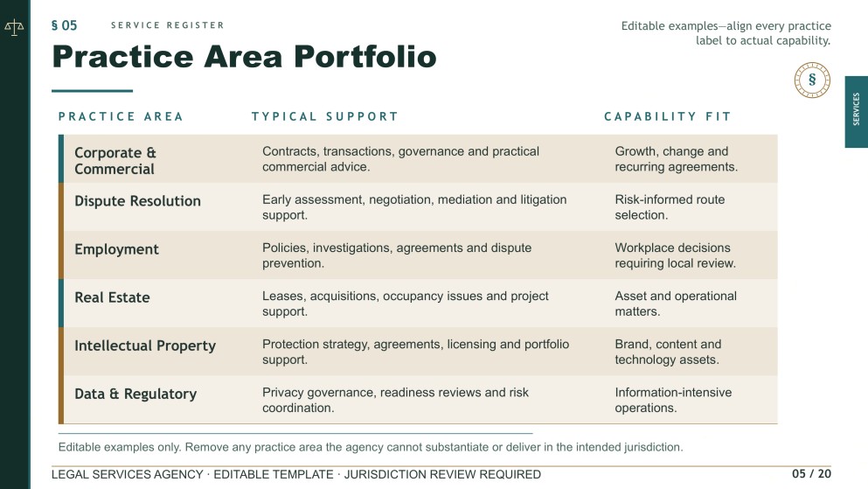The width and height of the screenshot is (868, 489).
Task: Click the scales of justice icon
Action: (14, 27)
